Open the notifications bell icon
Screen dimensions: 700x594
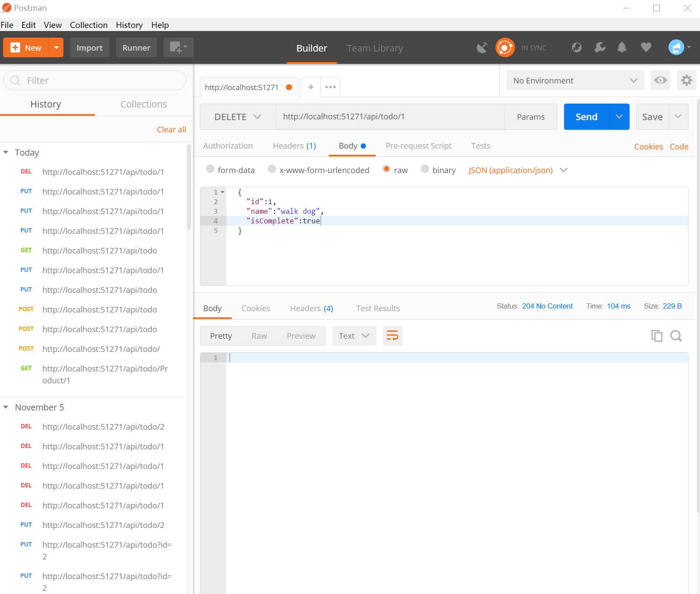[x=622, y=47]
